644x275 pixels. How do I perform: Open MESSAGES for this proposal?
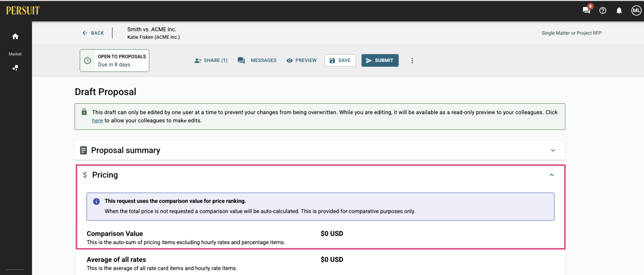click(257, 60)
